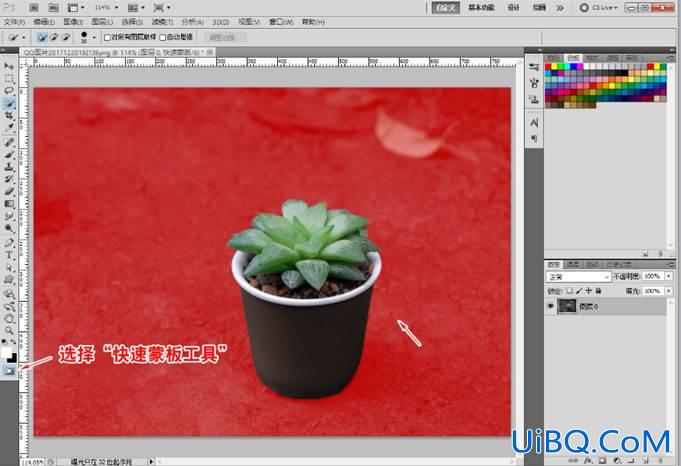
Task: Toggle lock image pixels brush icon
Action: (x=579, y=291)
